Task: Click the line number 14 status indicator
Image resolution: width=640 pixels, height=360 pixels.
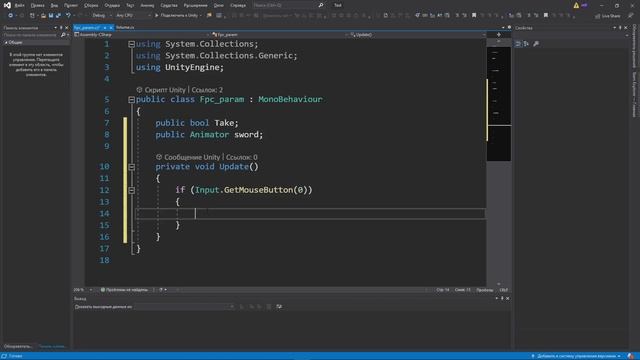Action: click(443, 290)
